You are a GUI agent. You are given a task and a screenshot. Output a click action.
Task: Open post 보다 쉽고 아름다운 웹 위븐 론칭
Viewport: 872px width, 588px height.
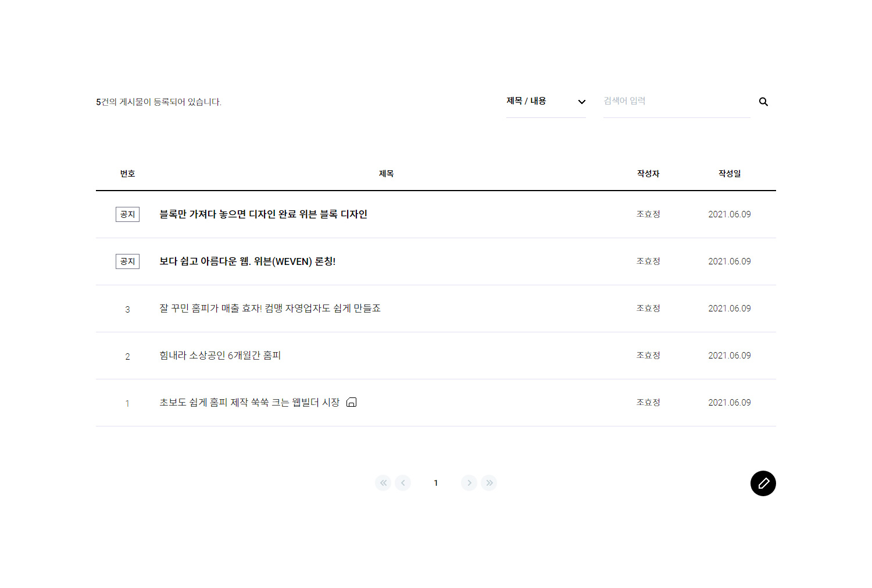click(x=248, y=261)
